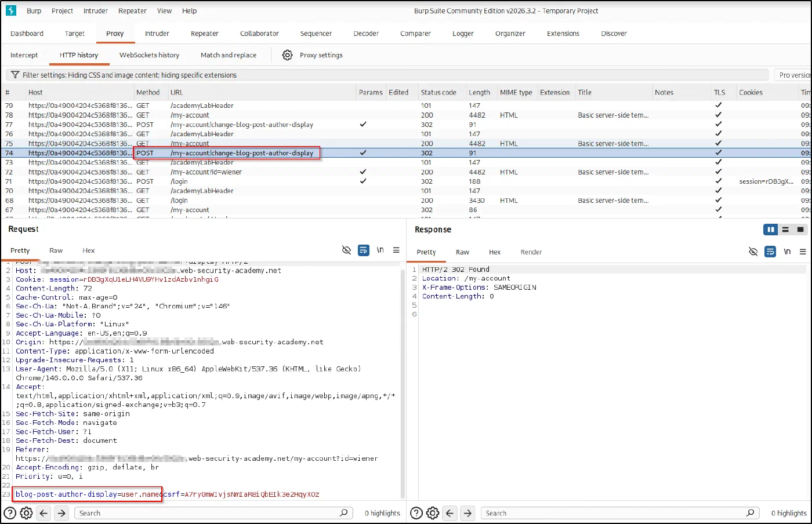Go to next match in Request search
The height and width of the screenshot is (524, 812).
[61, 513]
